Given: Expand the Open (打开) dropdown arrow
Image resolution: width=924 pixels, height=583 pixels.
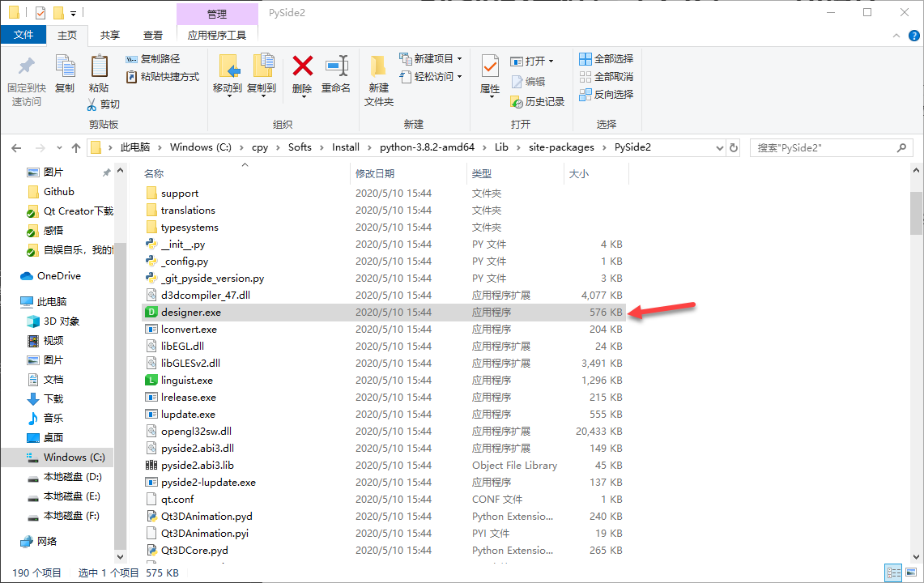Looking at the screenshot, I should (x=551, y=62).
